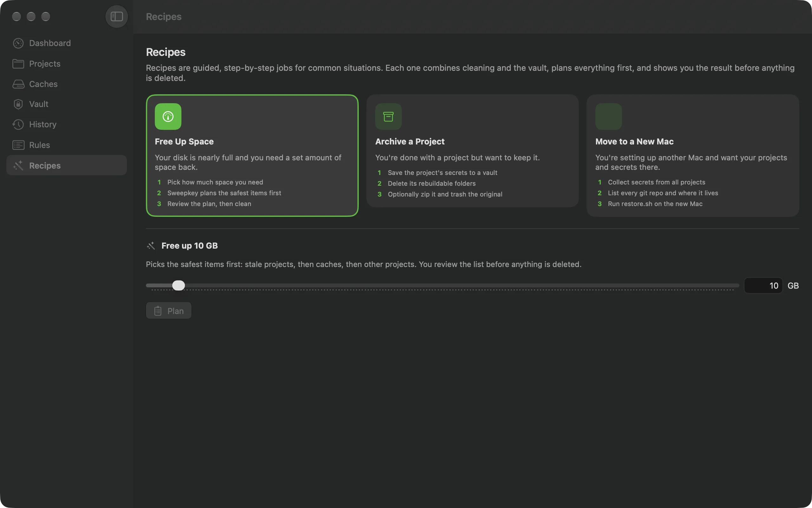Image resolution: width=812 pixels, height=508 pixels.
Task: Choose the Archive a Project recipe title
Action: pos(410,142)
